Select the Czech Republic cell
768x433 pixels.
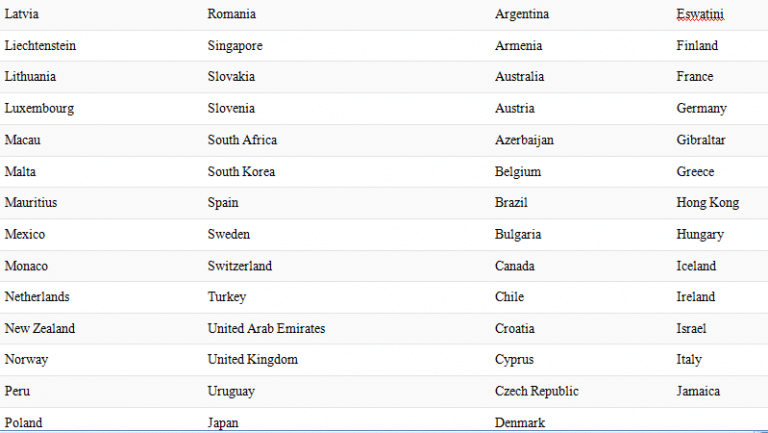pos(536,391)
